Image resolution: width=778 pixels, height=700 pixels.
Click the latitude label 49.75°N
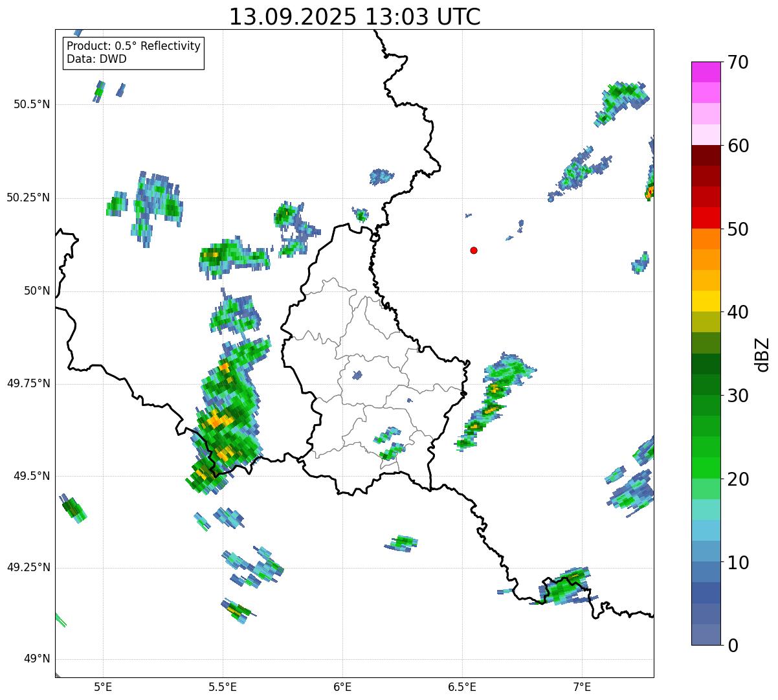(28, 383)
